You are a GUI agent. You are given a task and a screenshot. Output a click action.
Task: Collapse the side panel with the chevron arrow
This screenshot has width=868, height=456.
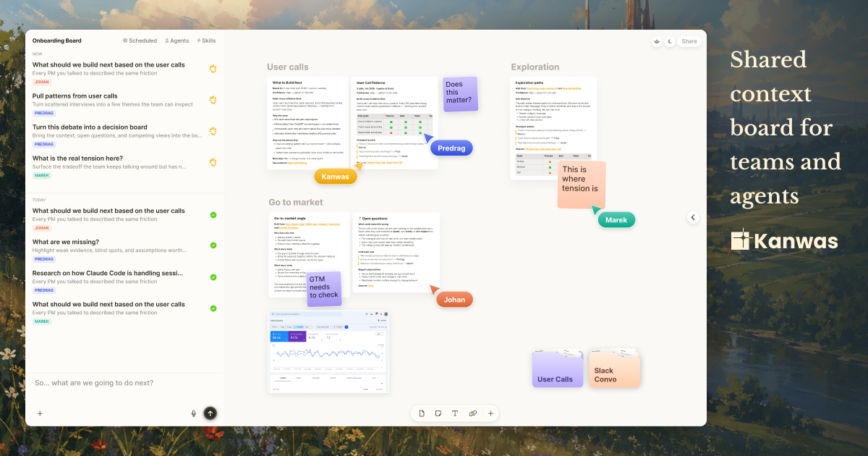tap(693, 217)
